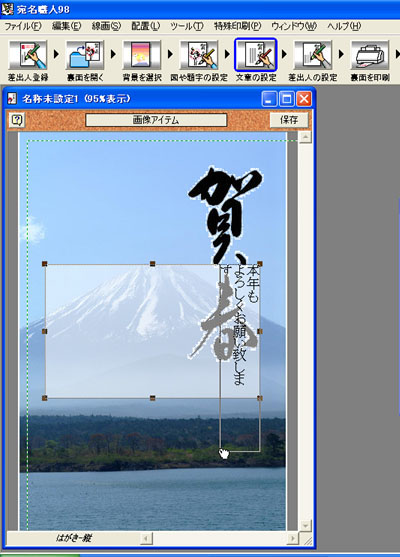
Task: Open the 編集(E) menu
Action: point(66,26)
